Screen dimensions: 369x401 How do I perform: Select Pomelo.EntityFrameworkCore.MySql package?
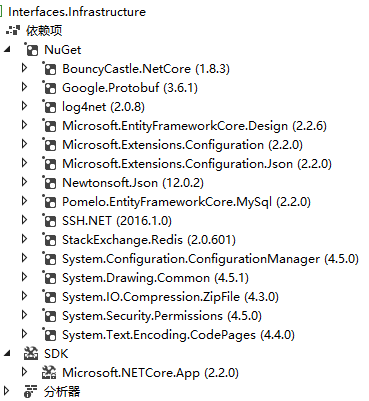[x=186, y=202]
